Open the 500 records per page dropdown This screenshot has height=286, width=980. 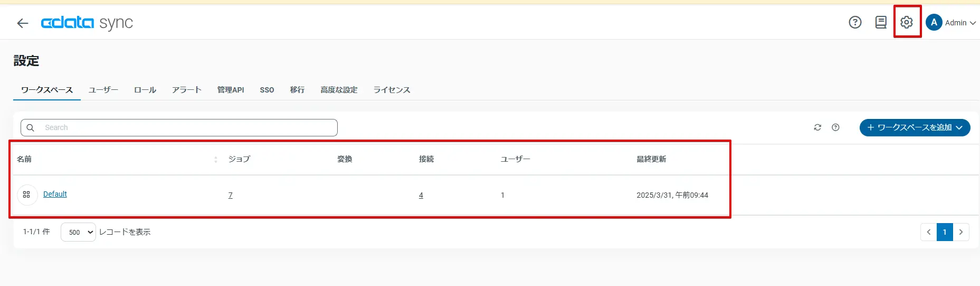[78, 232]
